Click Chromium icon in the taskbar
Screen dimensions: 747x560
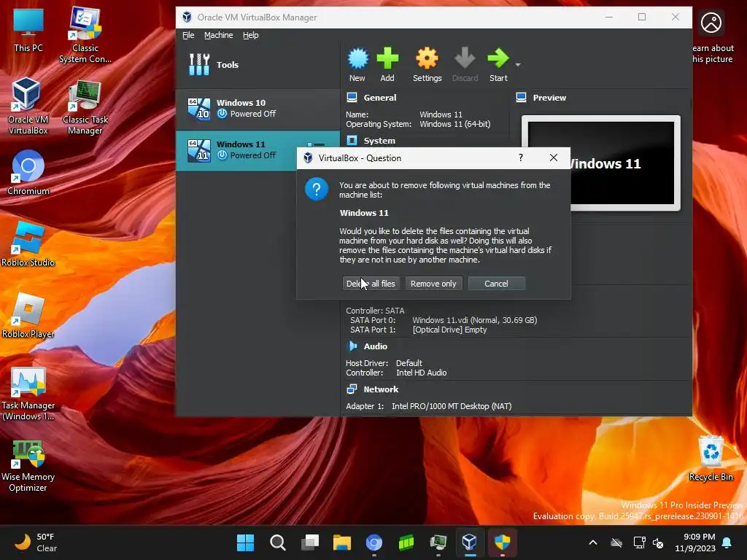tap(374, 542)
